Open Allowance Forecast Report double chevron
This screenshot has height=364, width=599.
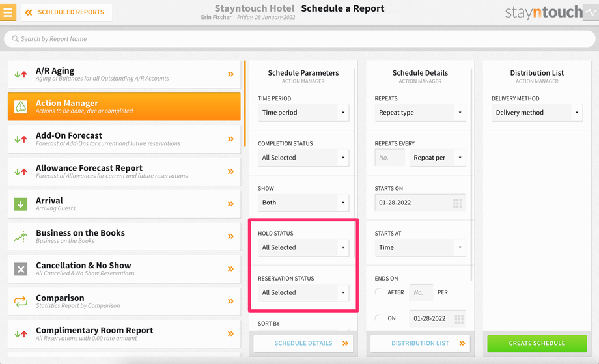(x=230, y=171)
